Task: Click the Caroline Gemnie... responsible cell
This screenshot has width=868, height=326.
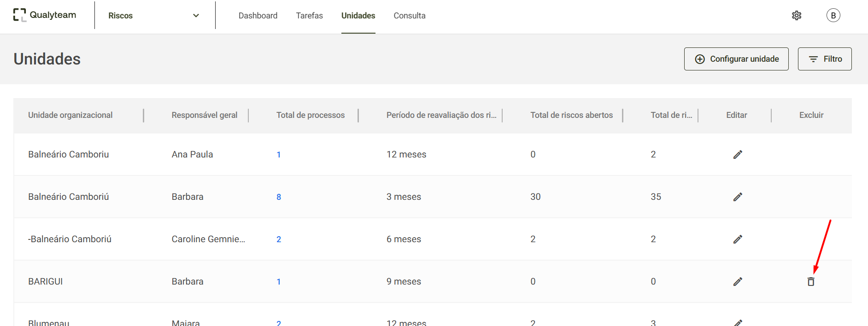Action: pos(208,239)
